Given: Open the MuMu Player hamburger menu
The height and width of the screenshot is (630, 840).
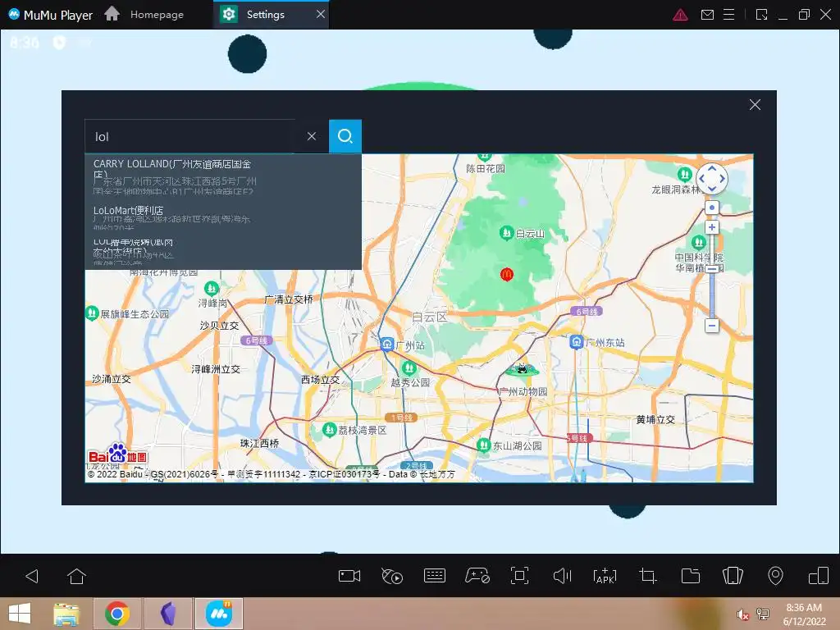Looking at the screenshot, I should [x=728, y=15].
